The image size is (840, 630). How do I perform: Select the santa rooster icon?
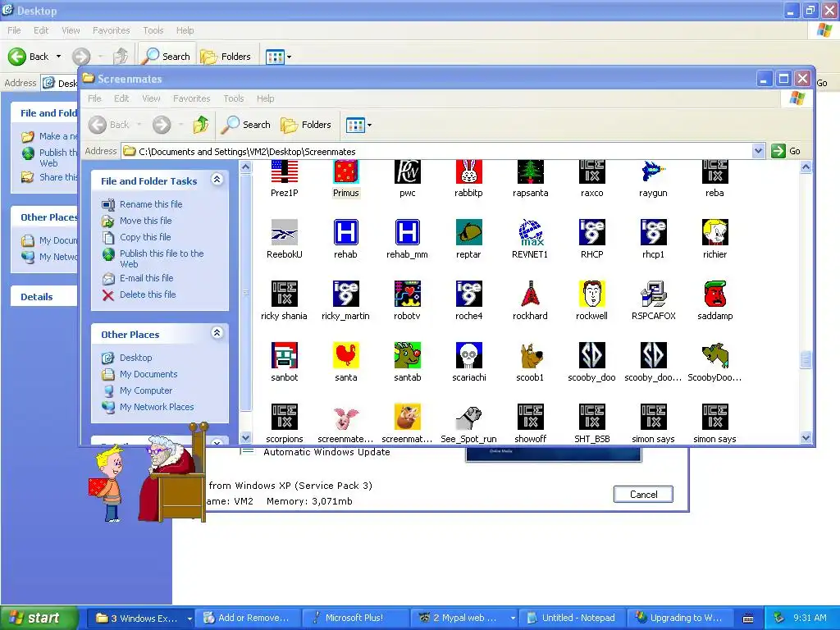point(345,356)
